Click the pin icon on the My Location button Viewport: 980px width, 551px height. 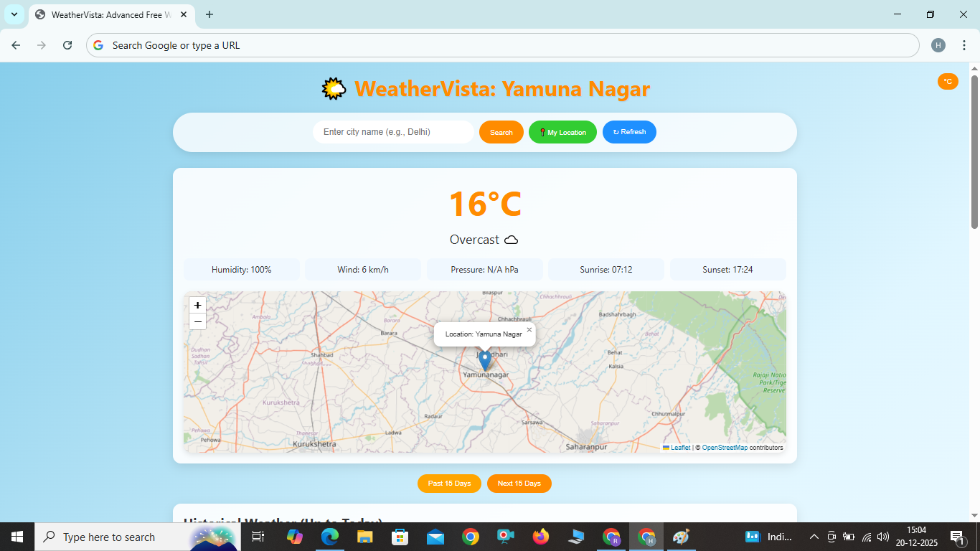coord(542,131)
